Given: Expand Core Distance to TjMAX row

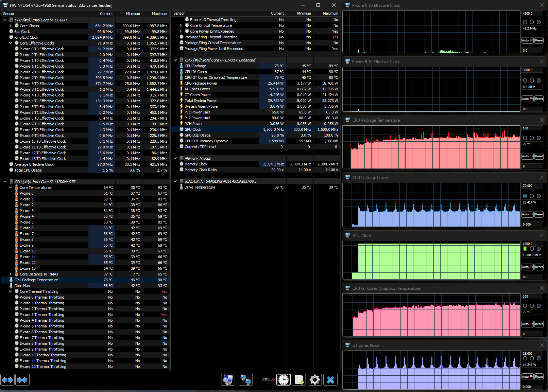Looking at the screenshot, I should click(x=11, y=274).
